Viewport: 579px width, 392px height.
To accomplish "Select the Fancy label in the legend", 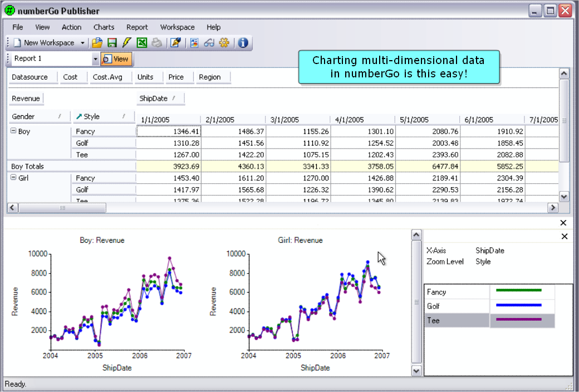I will click(x=436, y=292).
